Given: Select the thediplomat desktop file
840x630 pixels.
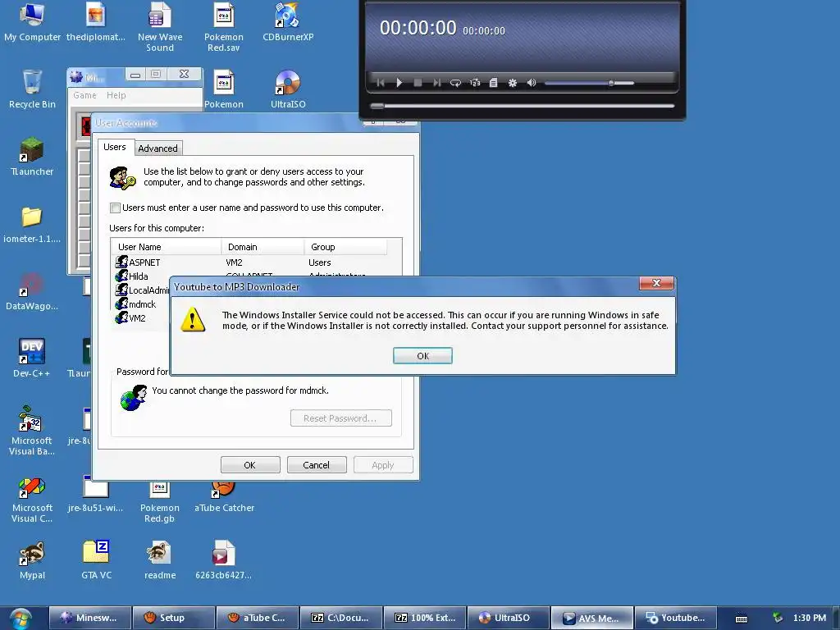Looking at the screenshot, I should click(x=96, y=22).
